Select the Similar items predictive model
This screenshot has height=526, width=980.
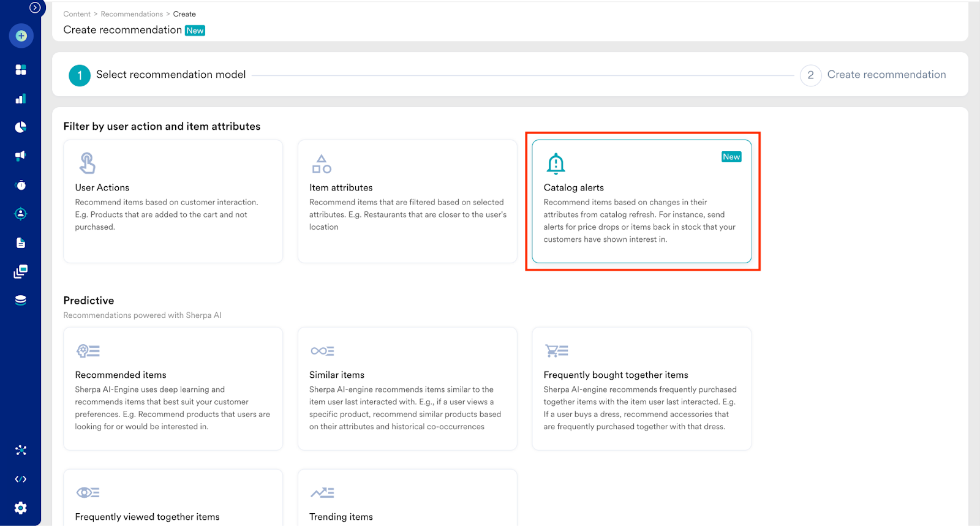point(407,389)
